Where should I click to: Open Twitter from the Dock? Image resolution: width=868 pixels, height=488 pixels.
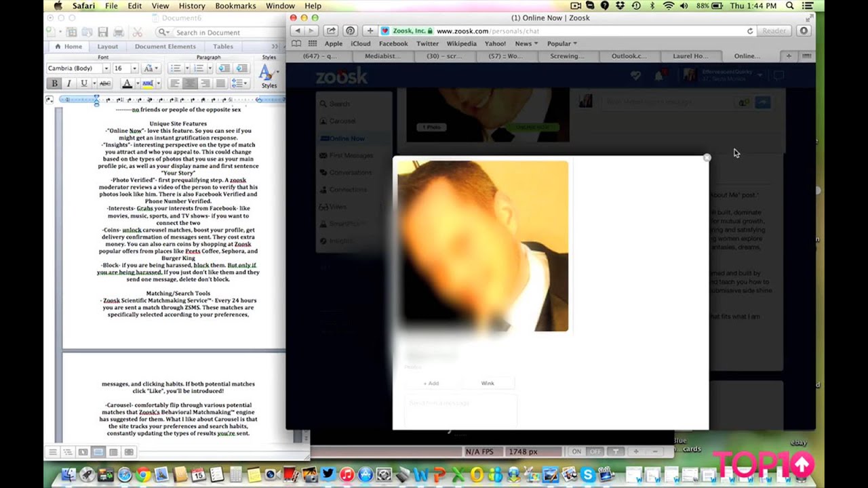329,475
